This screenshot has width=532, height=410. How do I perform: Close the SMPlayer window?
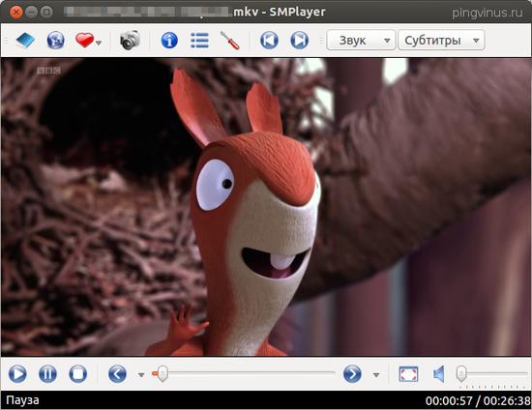click(x=15, y=13)
